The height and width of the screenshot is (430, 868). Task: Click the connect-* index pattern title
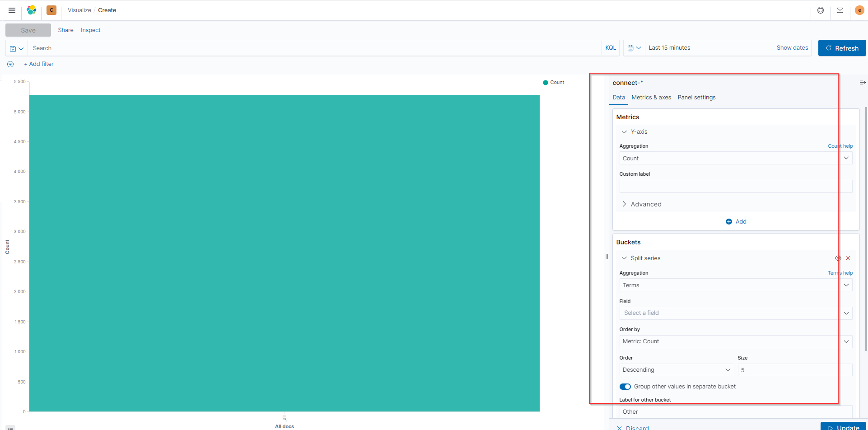(x=628, y=83)
